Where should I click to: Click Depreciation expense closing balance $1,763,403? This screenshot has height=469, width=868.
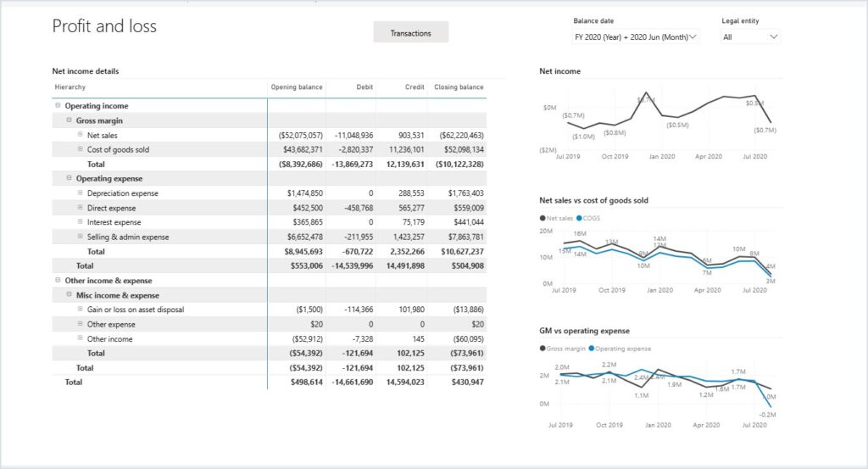pos(465,193)
